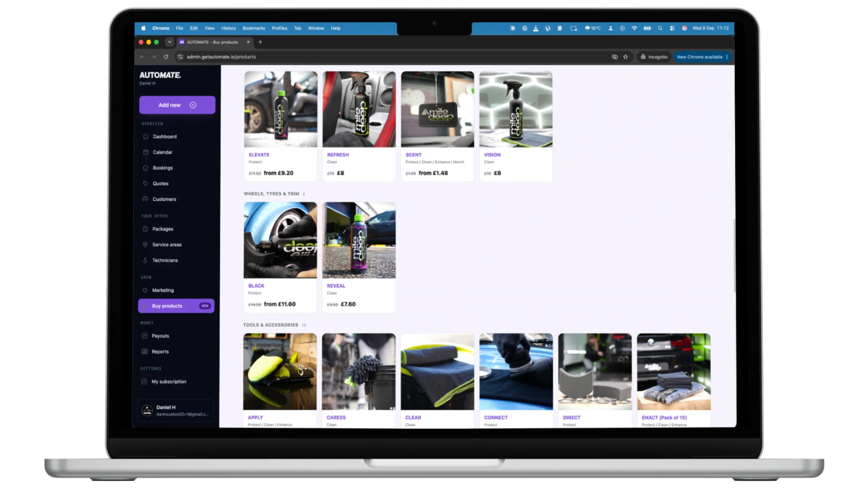Click the ELEVATE product image

pyautogui.click(x=281, y=109)
